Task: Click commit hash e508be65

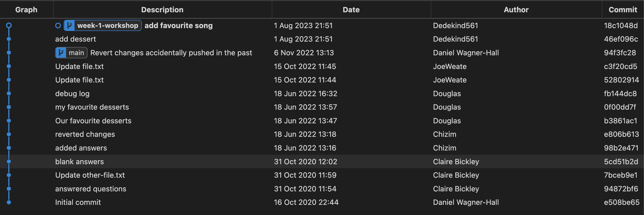Action: pos(622,202)
